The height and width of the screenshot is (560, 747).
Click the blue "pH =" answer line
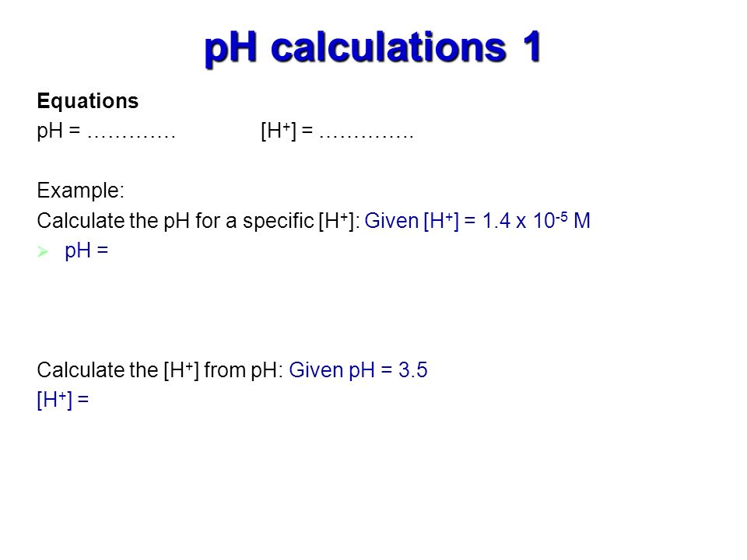pyautogui.click(x=86, y=250)
